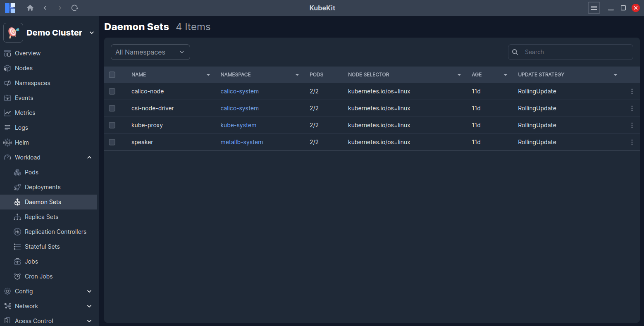Click the home icon in title bar
Image resolution: width=644 pixels, height=326 pixels.
pyautogui.click(x=30, y=8)
